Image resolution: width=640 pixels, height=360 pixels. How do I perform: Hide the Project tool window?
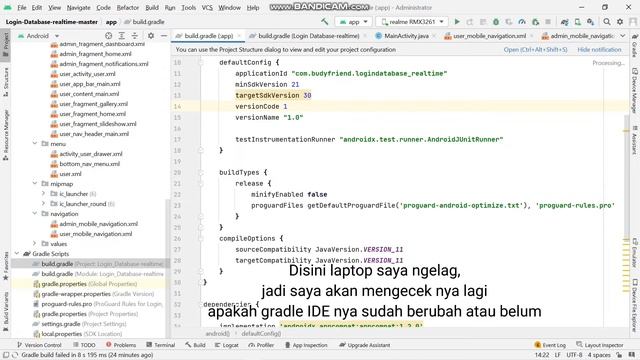(164, 36)
